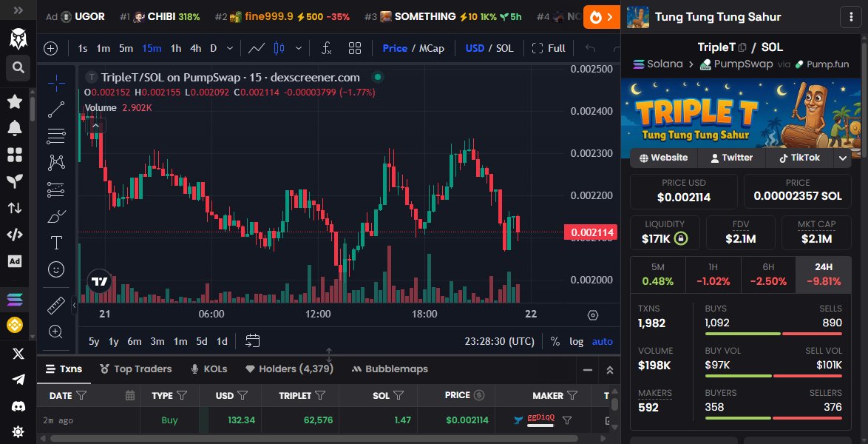Set chart range to 5d

202,341
